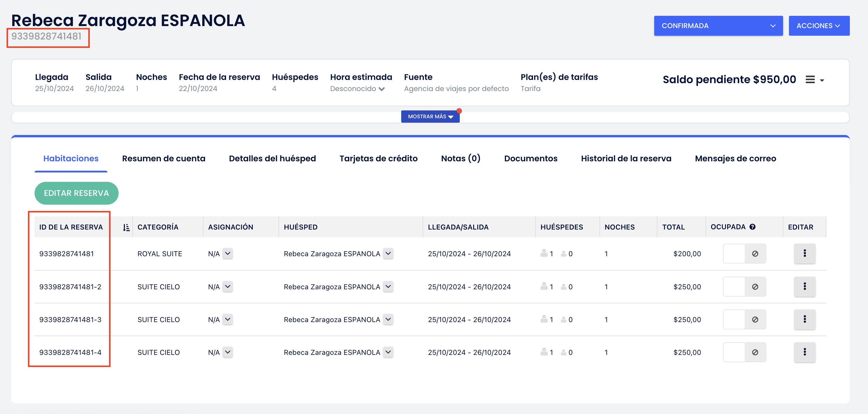Viewport: 868px width, 414px height.
Task: Open the guest dropdown for reservation 9339828741481-4
Action: (x=388, y=352)
